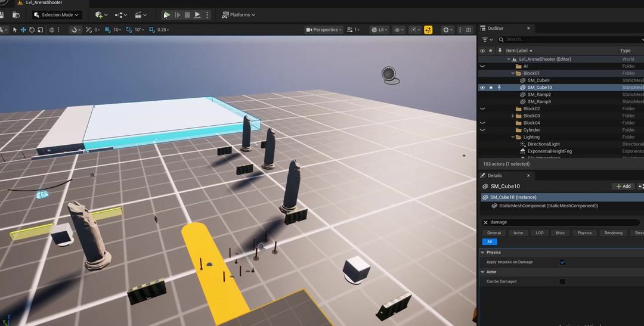
Task: Click the Add component button
Action: tap(623, 187)
